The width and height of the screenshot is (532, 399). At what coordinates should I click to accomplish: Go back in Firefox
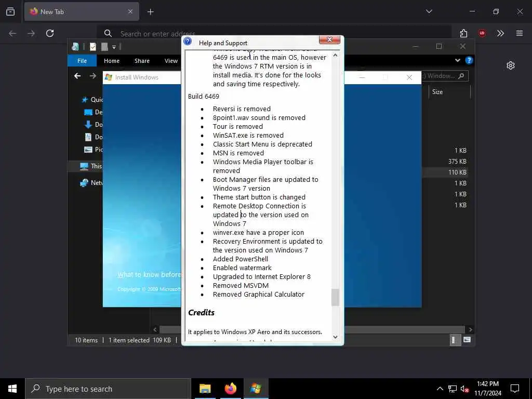tap(12, 33)
